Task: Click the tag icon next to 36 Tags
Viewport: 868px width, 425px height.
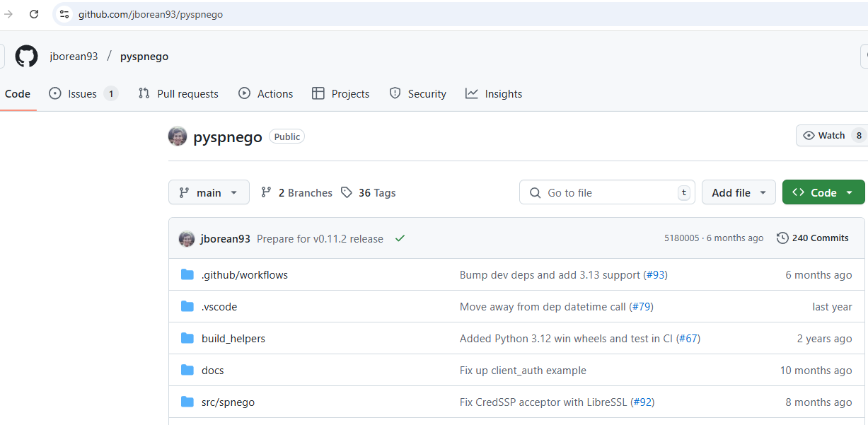Action: (x=346, y=192)
